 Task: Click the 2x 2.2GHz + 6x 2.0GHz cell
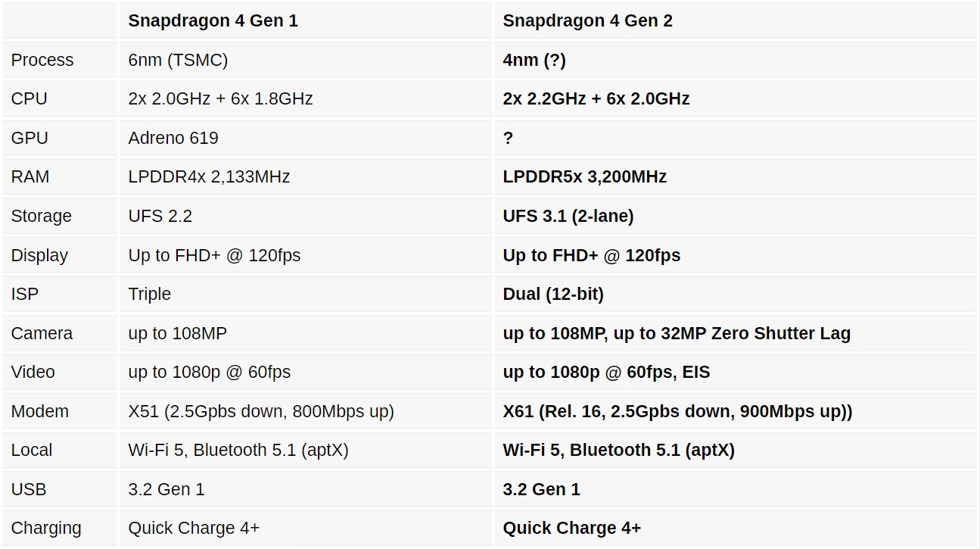[596, 99]
